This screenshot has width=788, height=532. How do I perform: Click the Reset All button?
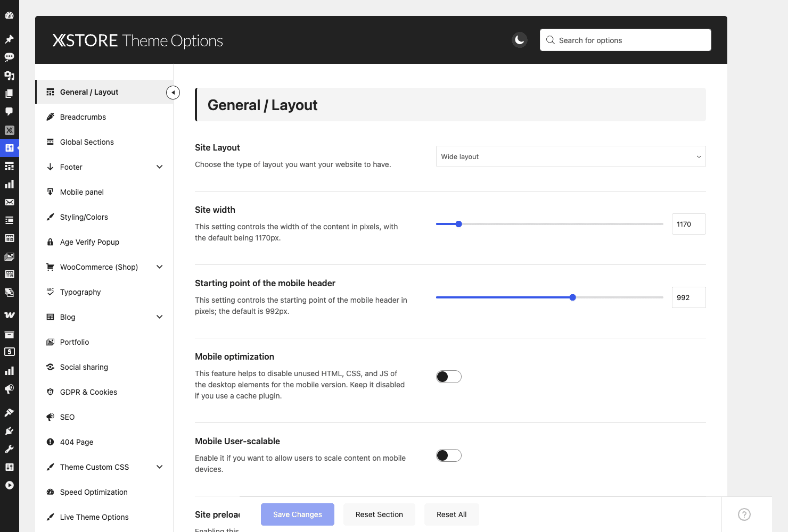click(452, 514)
